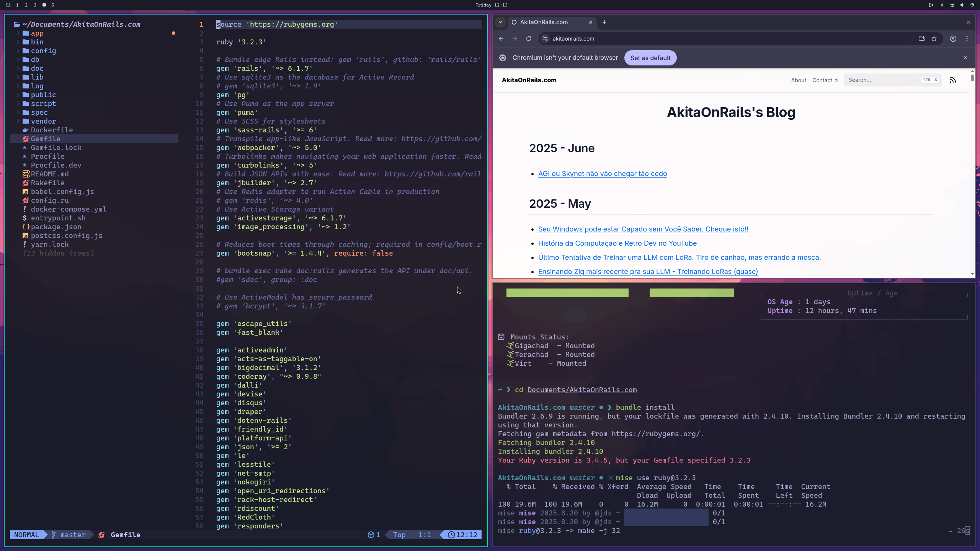Click the AkitaOnRails.com site logo
This screenshot has width=980, height=551.
pos(529,80)
